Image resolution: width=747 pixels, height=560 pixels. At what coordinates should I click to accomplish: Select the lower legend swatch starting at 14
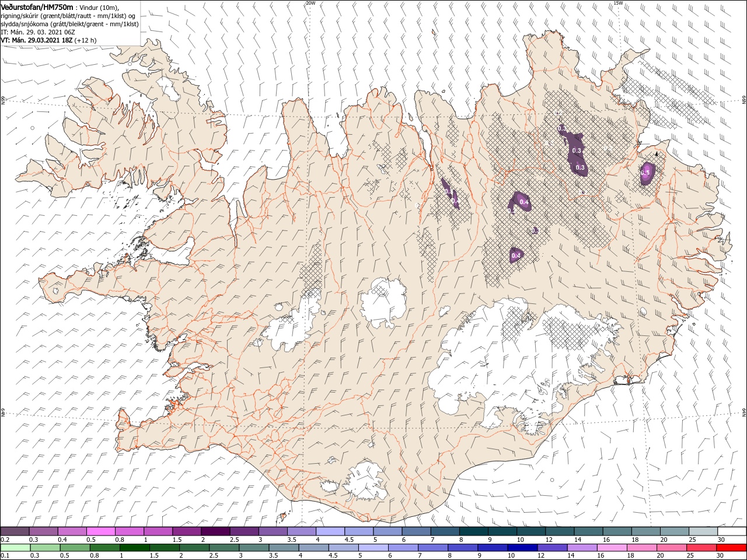(583, 548)
